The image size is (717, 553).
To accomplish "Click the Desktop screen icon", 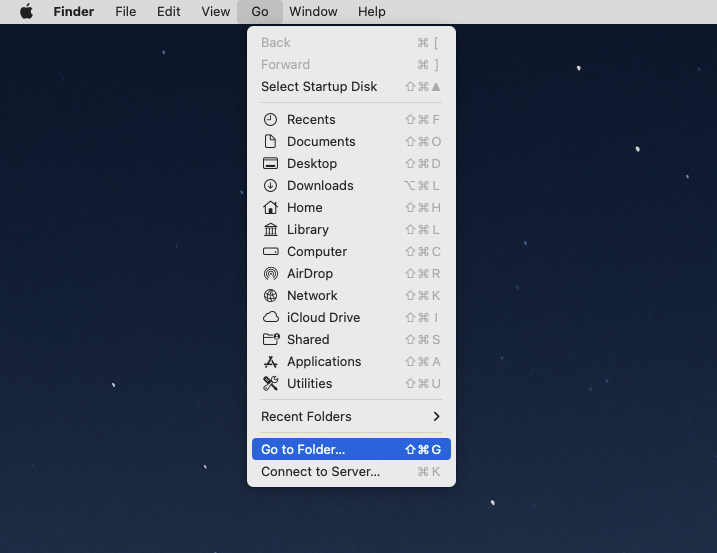I will coord(270,163).
